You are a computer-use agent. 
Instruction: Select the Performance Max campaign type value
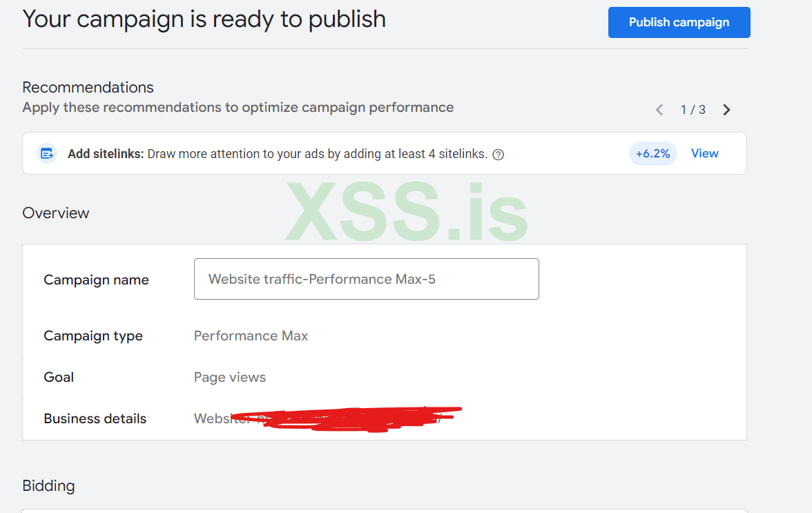pyautogui.click(x=251, y=336)
